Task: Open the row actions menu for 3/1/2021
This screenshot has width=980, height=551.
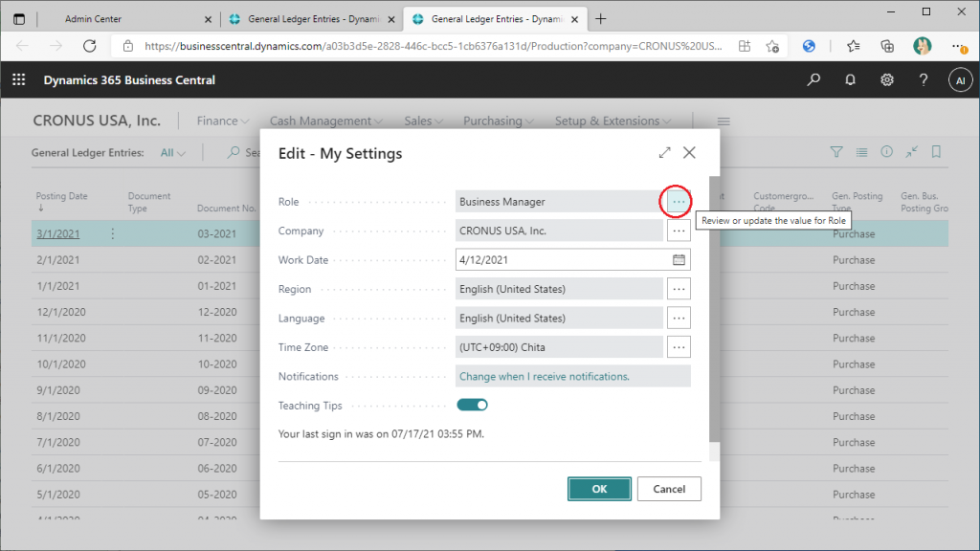Action: 113,233
